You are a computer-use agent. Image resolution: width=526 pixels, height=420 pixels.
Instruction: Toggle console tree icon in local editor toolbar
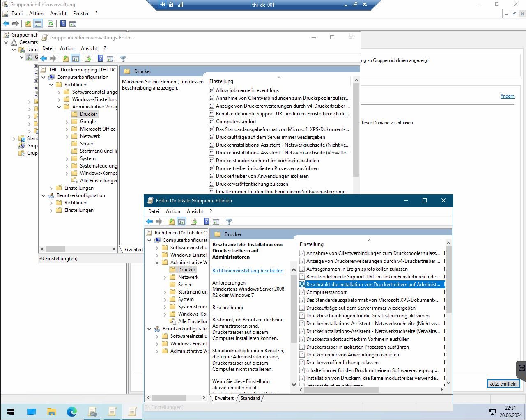(x=181, y=221)
